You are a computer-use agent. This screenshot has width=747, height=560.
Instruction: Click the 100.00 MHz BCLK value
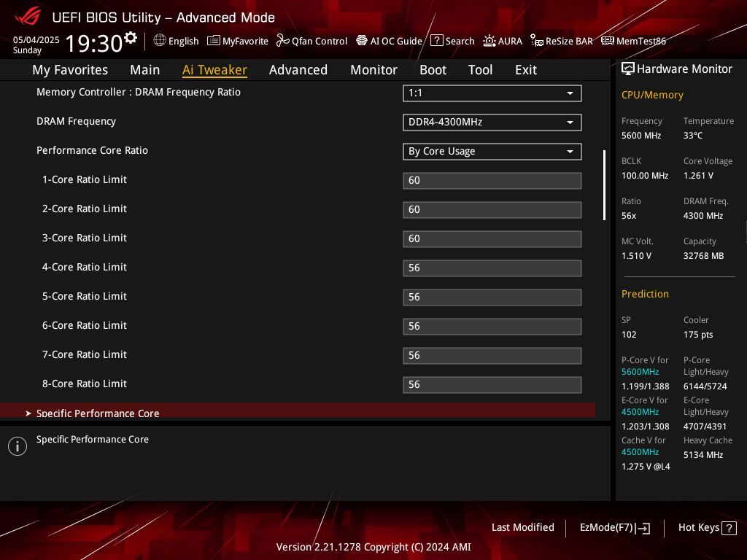pyautogui.click(x=645, y=176)
